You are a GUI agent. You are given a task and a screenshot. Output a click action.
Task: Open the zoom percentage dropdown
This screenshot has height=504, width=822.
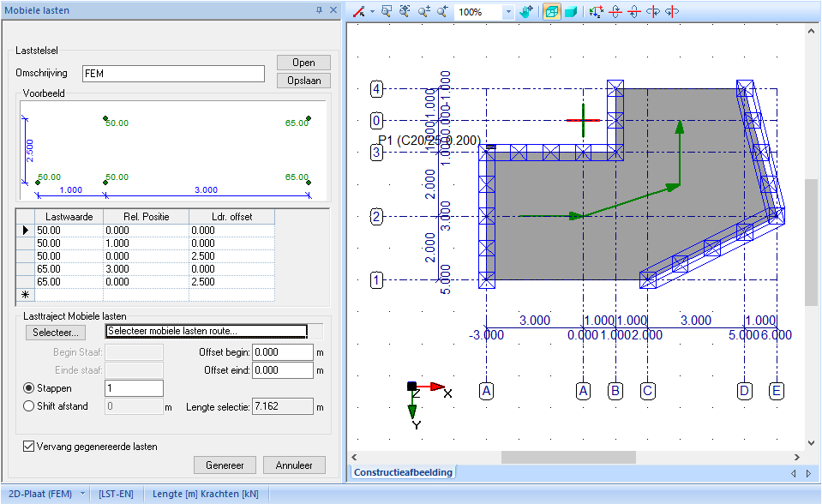pos(508,11)
